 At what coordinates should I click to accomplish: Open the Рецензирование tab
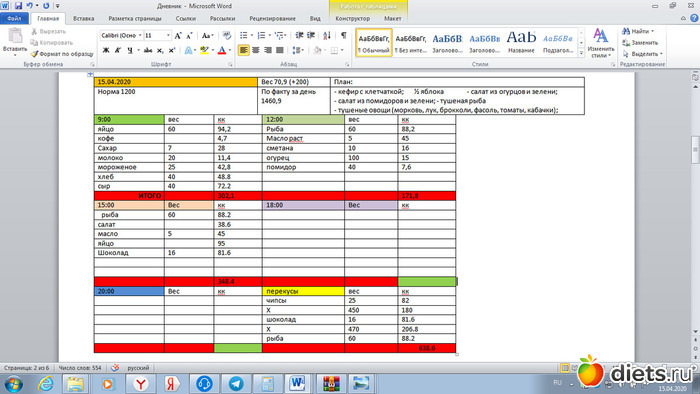coord(272,19)
